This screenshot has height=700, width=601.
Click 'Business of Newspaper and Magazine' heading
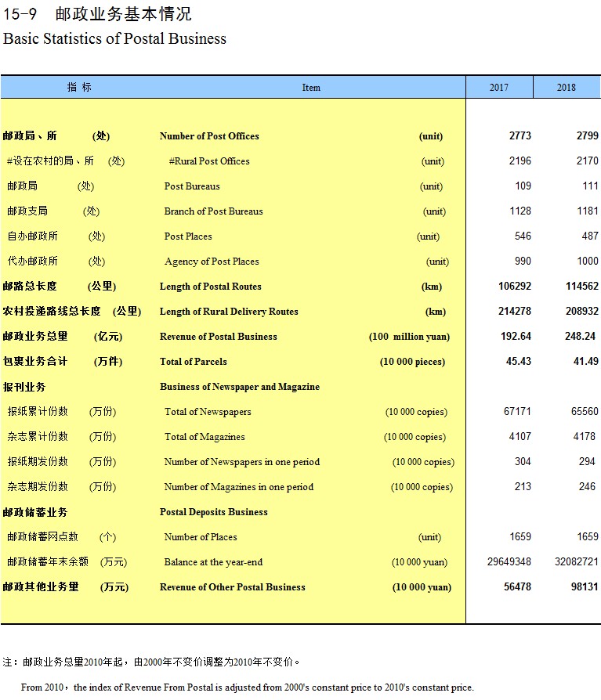[240, 387]
